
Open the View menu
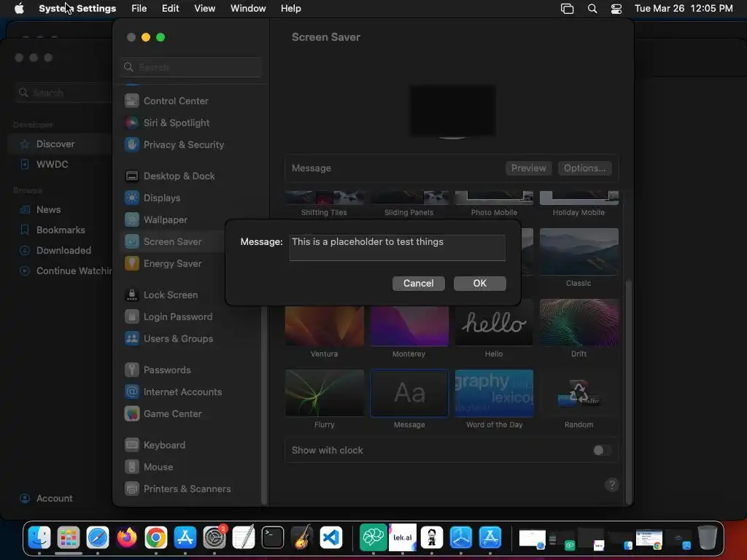205,9
